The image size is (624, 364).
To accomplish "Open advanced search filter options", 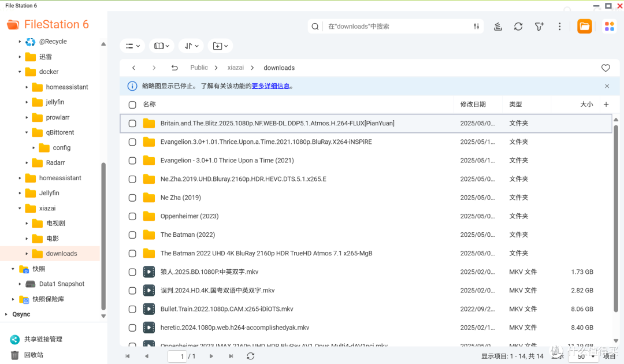I will pos(476,27).
